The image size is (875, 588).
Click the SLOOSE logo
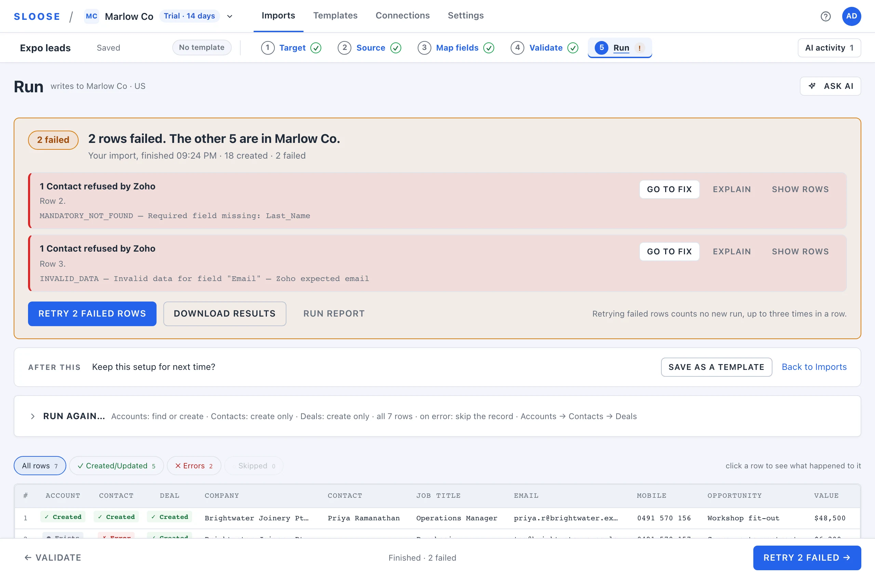pos(37,16)
